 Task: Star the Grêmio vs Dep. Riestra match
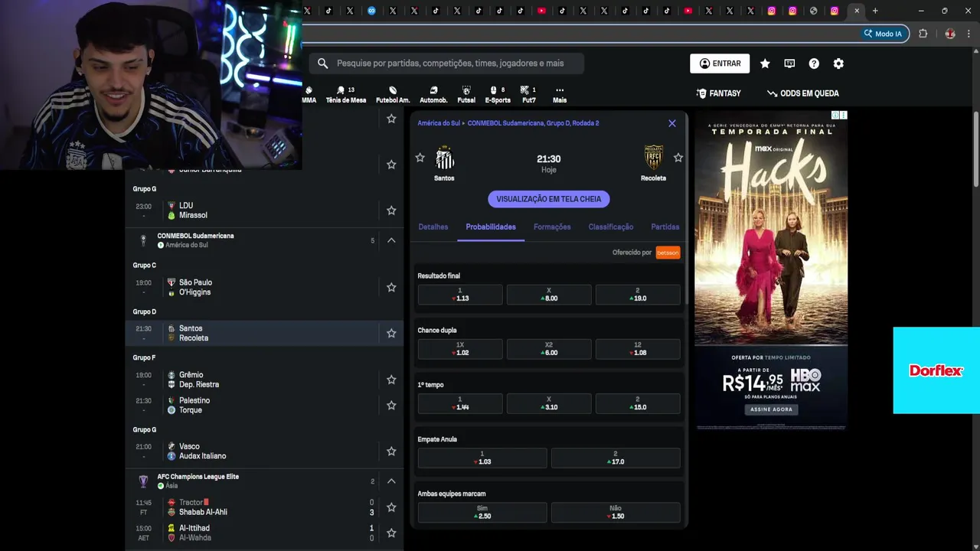click(391, 380)
